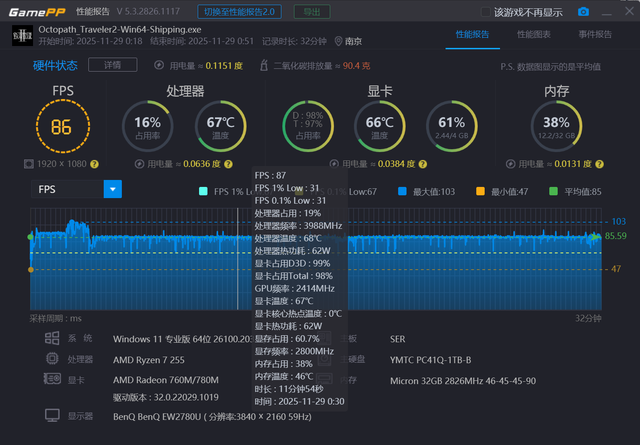Click the resolution icon next to 1920 × 1080
640x445 pixels.
click(x=29, y=164)
